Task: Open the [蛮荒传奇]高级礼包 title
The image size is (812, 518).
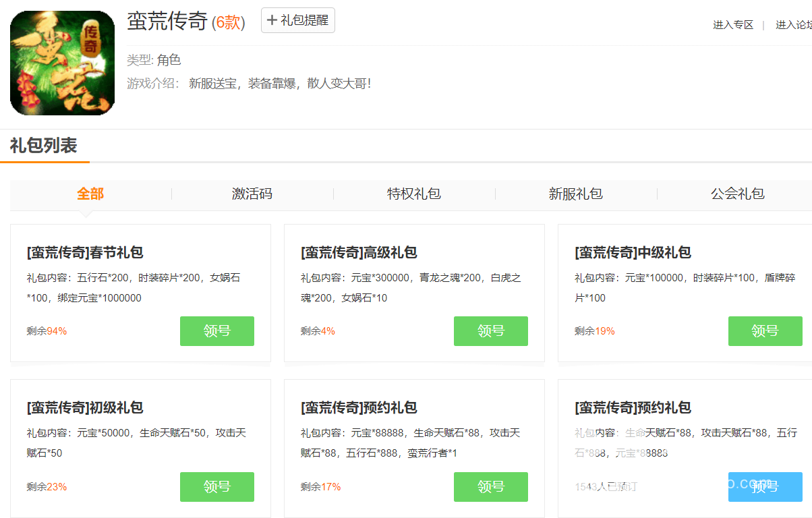Action: [x=359, y=253]
